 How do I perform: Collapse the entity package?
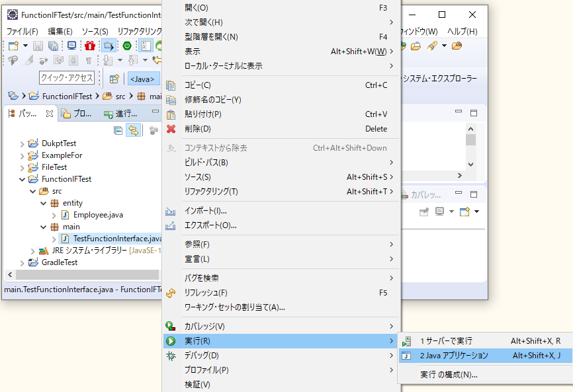(x=43, y=204)
